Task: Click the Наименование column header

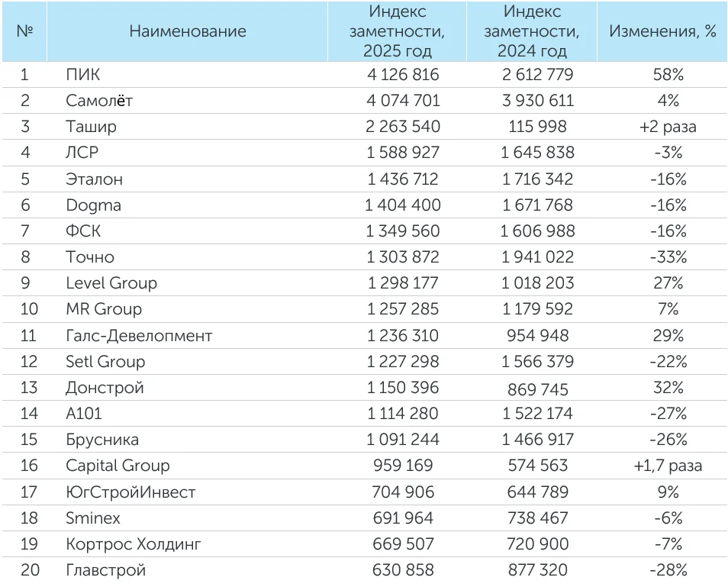Action: pos(187,31)
